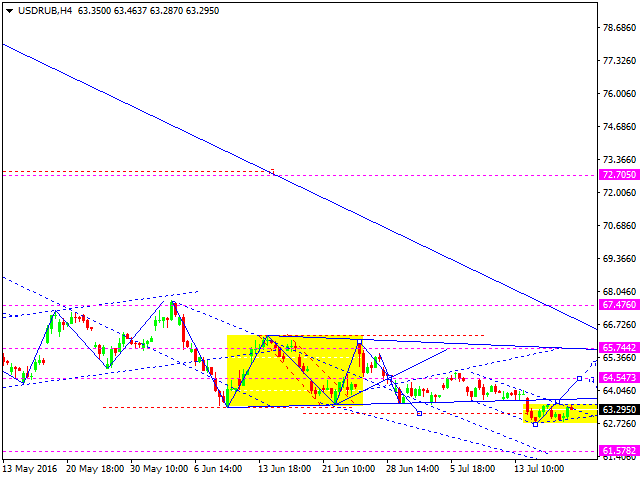Click the 63.4637 high price value in the header
The image size is (640, 480).
point(130,11)
